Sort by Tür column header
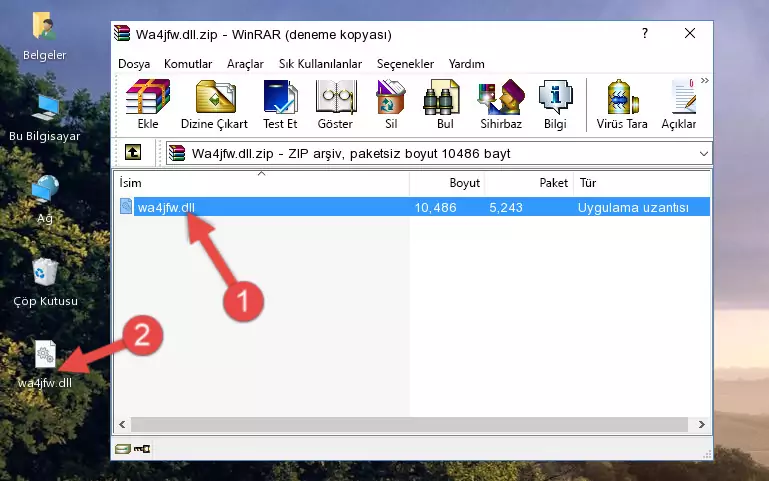The height and width of the screenshot is (481, 769). coord(641,183)
